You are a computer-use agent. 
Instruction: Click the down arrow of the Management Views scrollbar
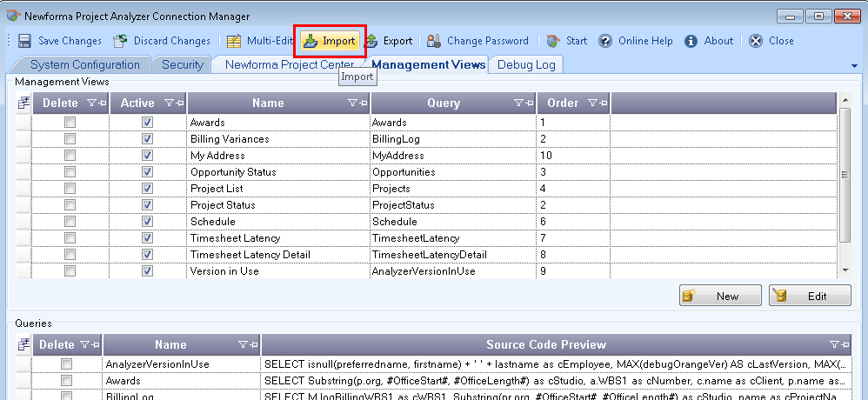click(x=845, y=270)
